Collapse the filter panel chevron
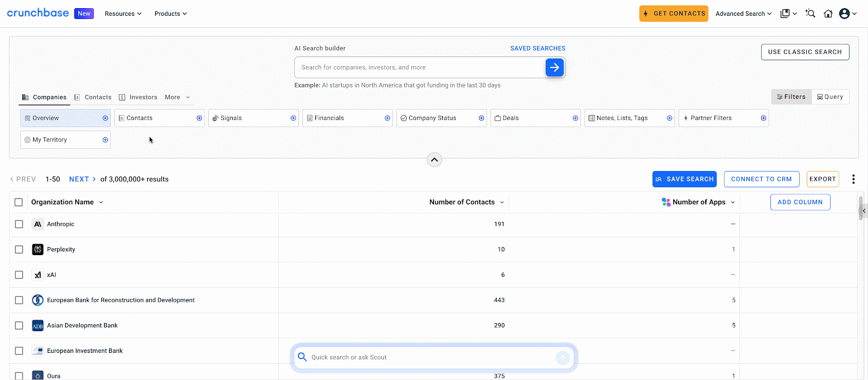Image resolution: width=868 pixels, height=380 pixels. [435, 160]
